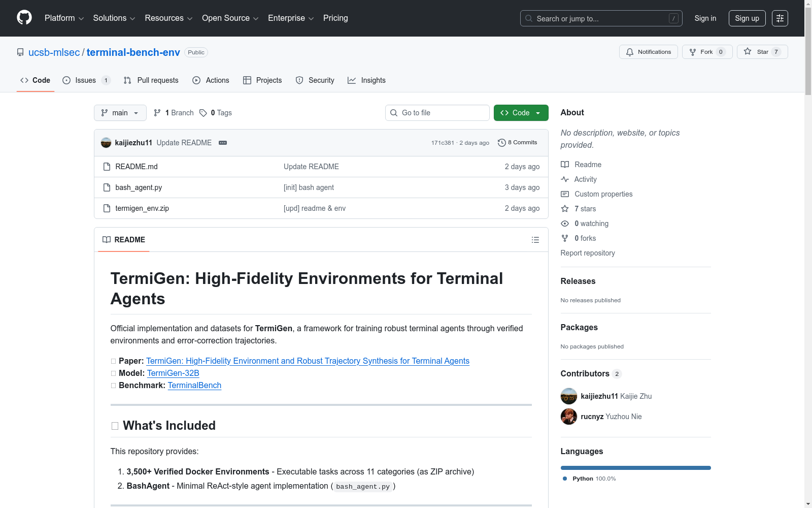Open the TermiGen-32B model link

[x=173, y=373]
